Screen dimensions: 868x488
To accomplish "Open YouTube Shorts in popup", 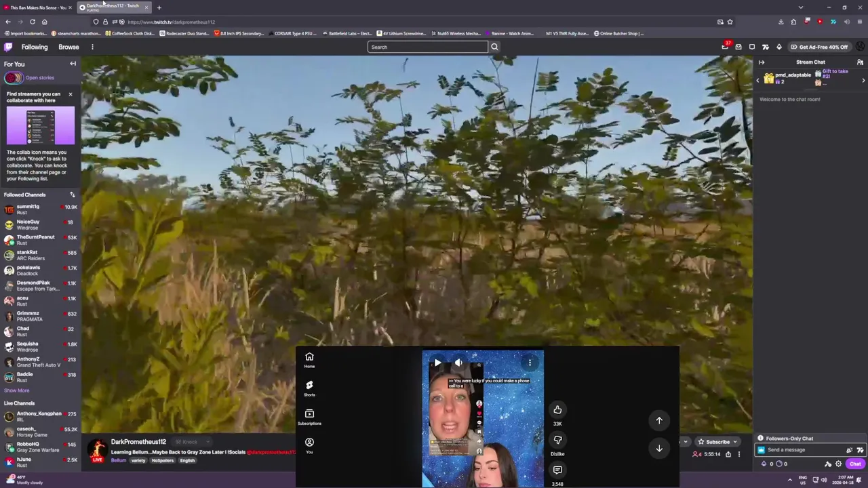I will [309, 388].
